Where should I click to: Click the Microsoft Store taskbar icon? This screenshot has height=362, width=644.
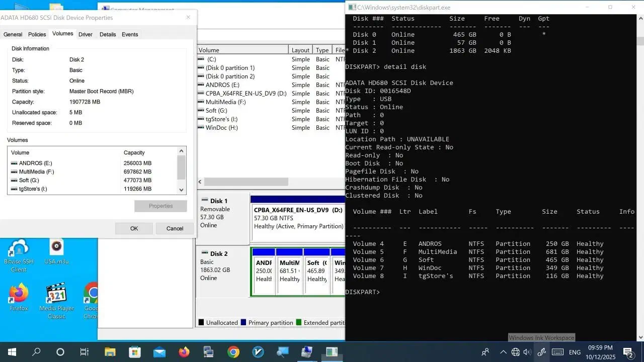coord(134,352)
